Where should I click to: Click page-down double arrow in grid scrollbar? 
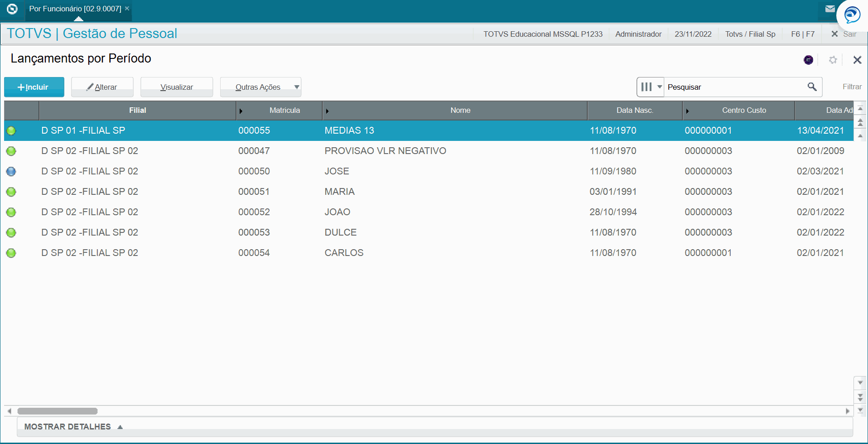coord(860,397)
